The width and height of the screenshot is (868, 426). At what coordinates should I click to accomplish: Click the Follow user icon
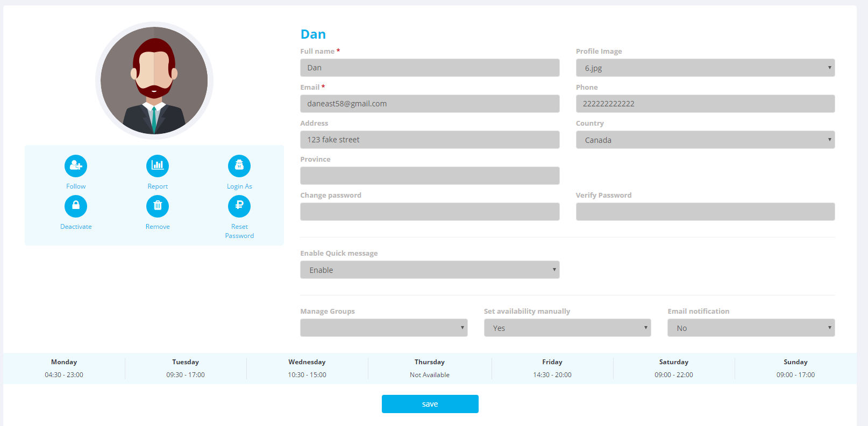tap(76, 165)
